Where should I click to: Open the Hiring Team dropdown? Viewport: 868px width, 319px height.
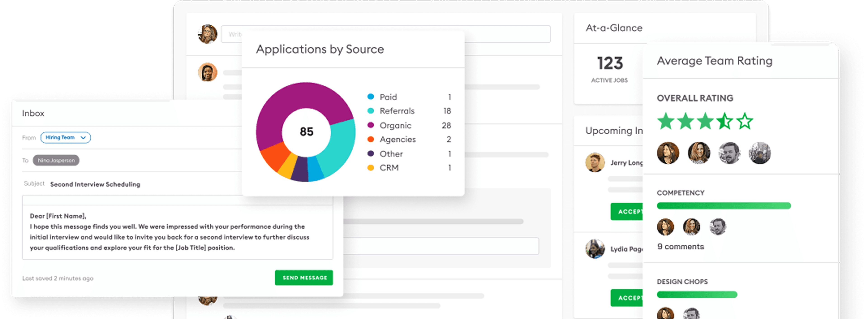65,137
